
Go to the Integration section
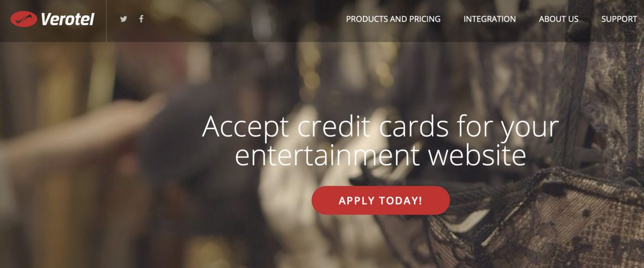coord(489,19)
